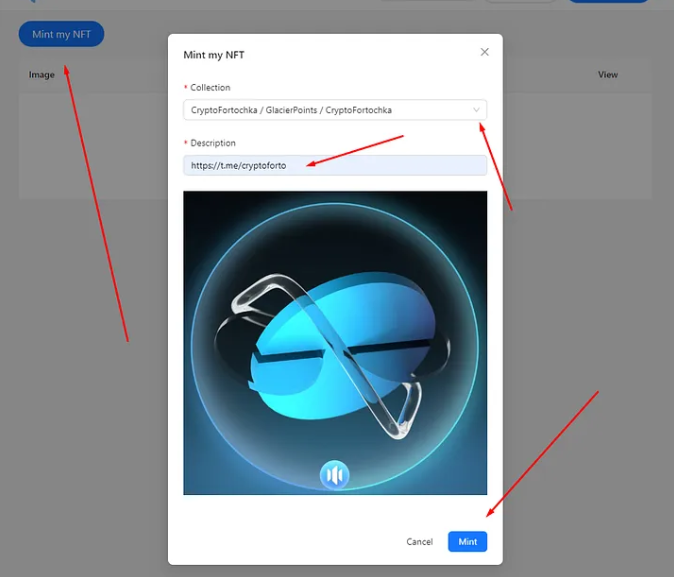The width and height of the screenshot is (674, 577).
Task: Click the Mint my NFT dialog title
Action: (214, 55)
